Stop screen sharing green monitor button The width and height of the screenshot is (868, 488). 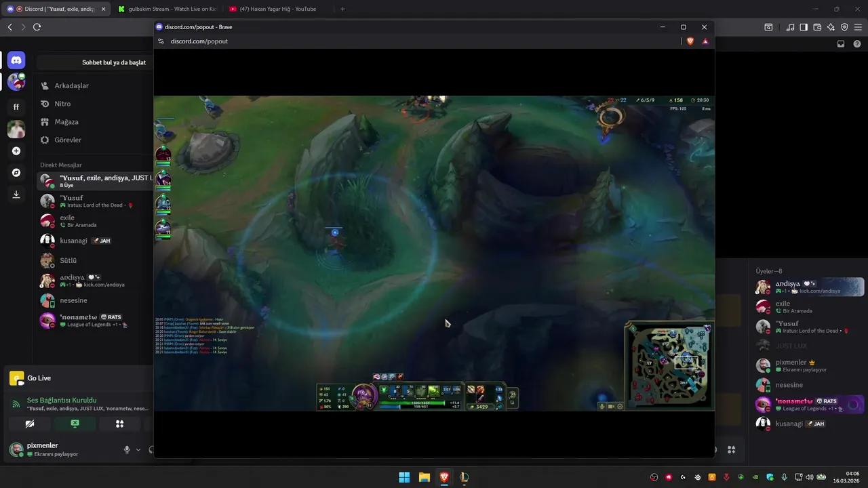tap(75, 424)
